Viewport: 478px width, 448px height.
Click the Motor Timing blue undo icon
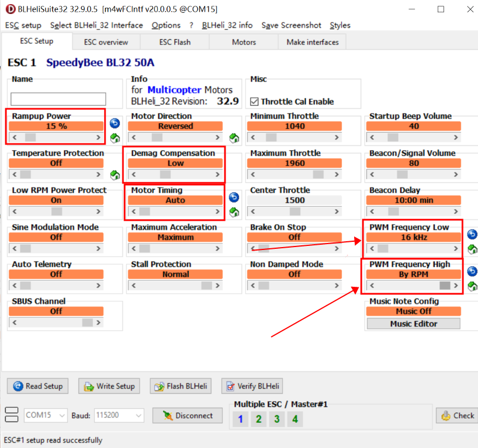pos(234,197)
